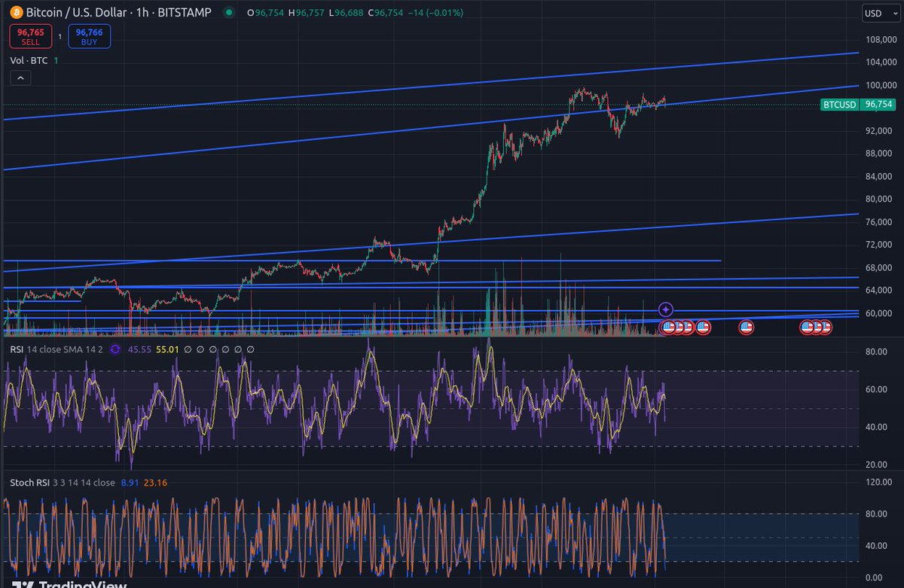Viewport: 904px width, 588px height.
Task: Click the purple RSI indicator refresh icon
Action: 115,349
